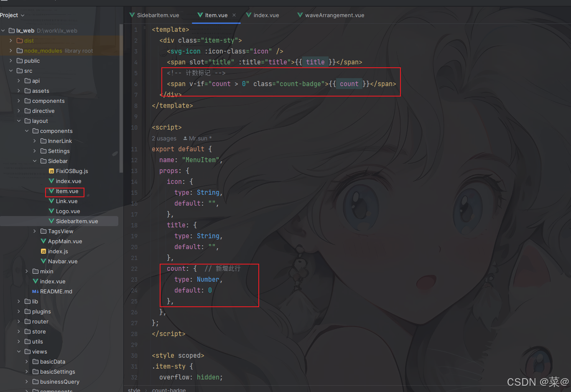Expand the basicData folder
Image resolution: width=571 pixels, height=392 pixels.
coord(27,361)
